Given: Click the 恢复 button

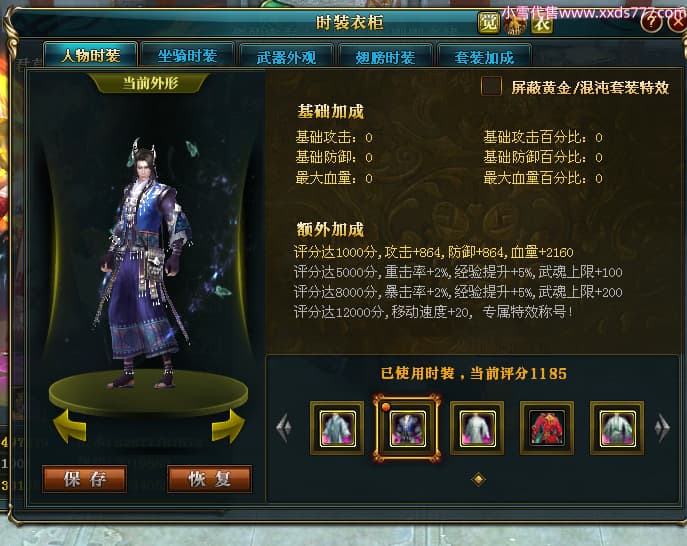Looking at the screenshot, I should (x=209, y=479).
